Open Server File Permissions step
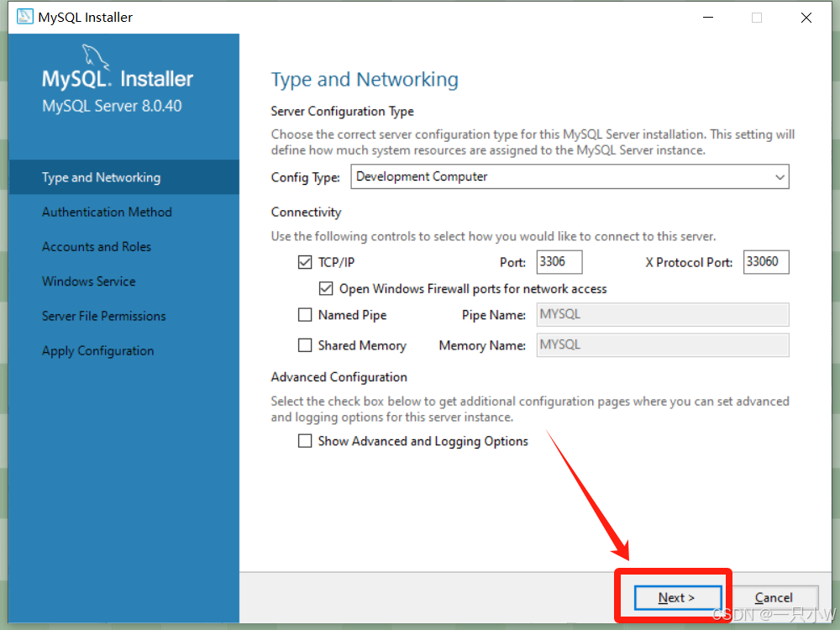This screenshot has width=840, height=630. 104,316
